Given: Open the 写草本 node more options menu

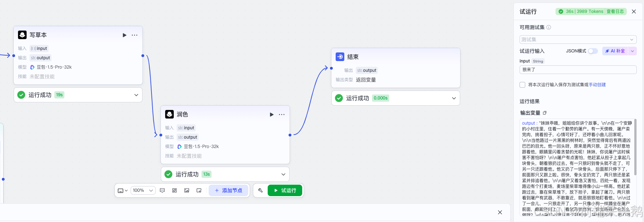Looking at the screenshot, I should [135, 35].
